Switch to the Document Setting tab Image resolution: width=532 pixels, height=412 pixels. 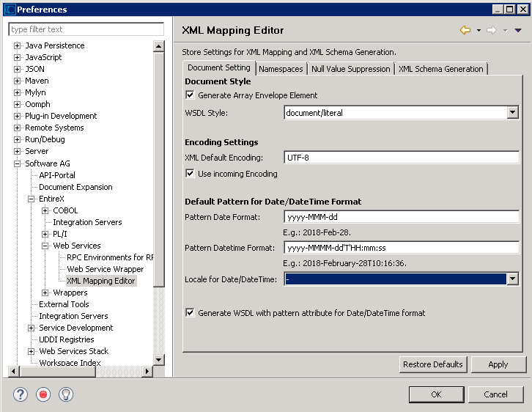coord(219,68)
